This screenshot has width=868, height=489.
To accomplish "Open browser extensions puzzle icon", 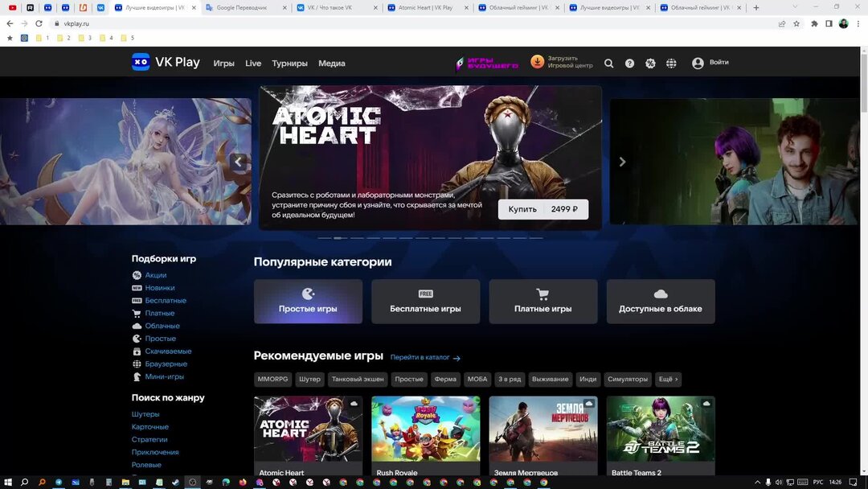I will [x=814, y=24].
